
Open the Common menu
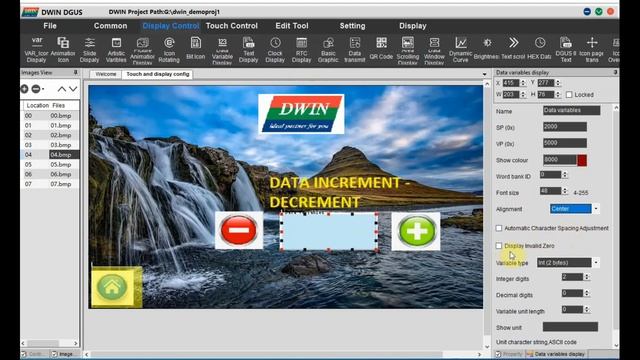110,26
